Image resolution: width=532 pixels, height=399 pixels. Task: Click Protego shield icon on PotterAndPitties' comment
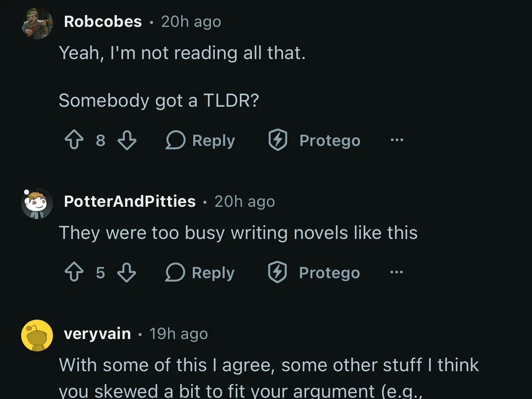click(278, 273)
